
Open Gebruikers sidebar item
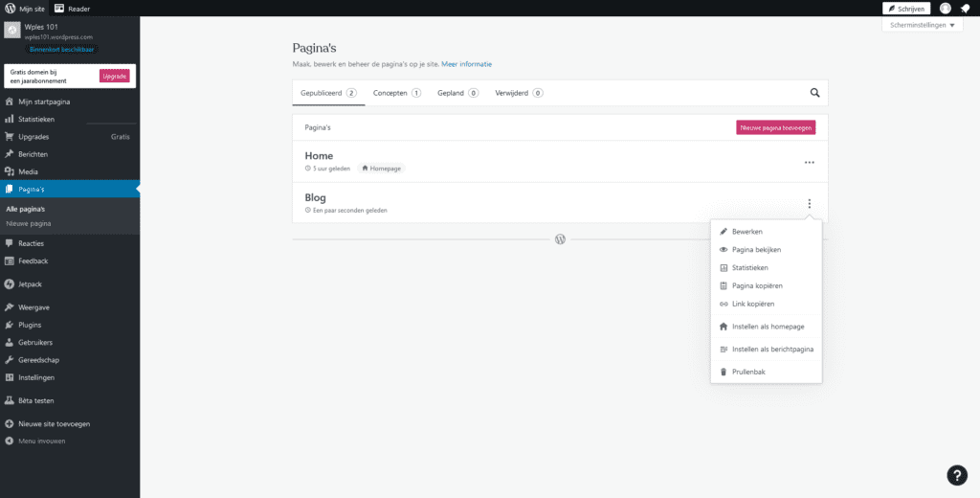70,343
